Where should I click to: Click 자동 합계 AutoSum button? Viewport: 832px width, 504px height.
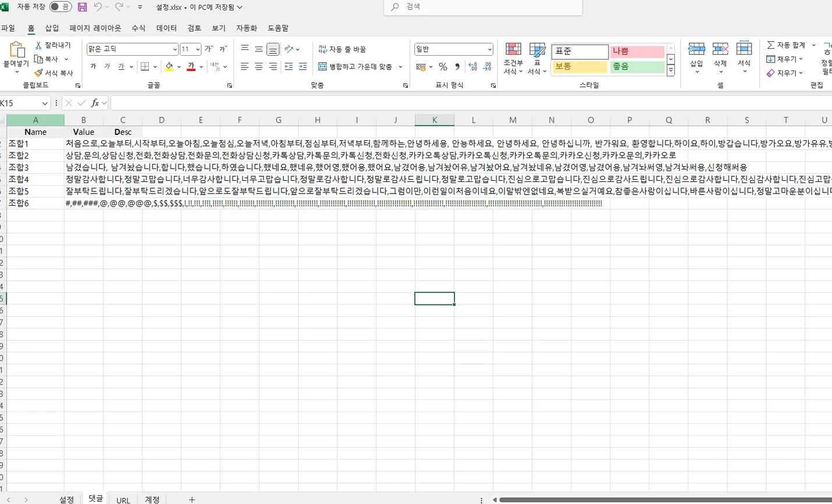[x=786, y=45]
